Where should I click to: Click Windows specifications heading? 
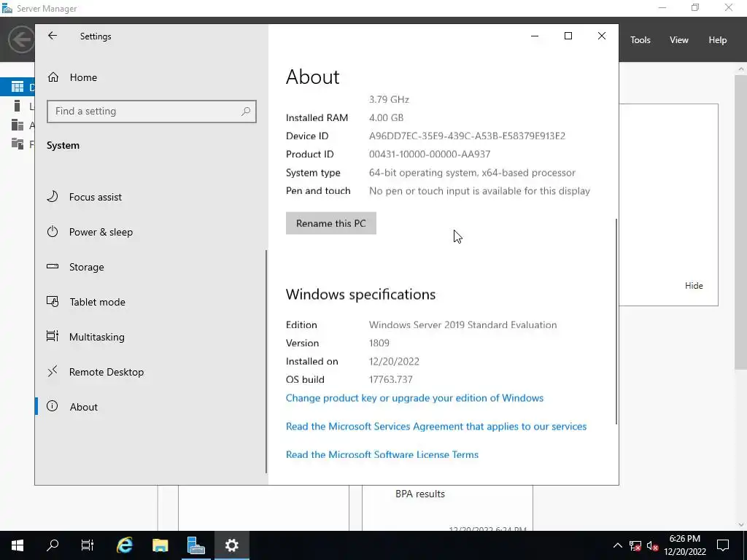tap(360, 295)
